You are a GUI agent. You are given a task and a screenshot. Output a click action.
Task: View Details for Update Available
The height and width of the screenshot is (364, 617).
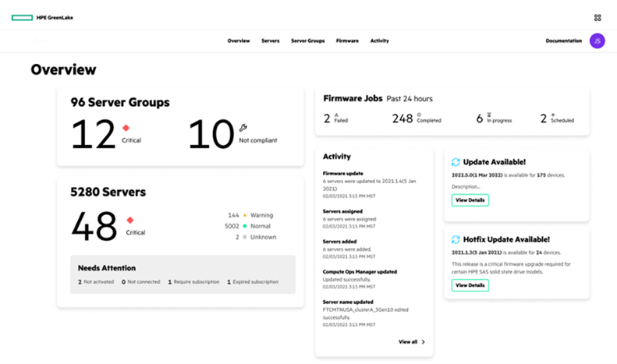tap(470, 200)
